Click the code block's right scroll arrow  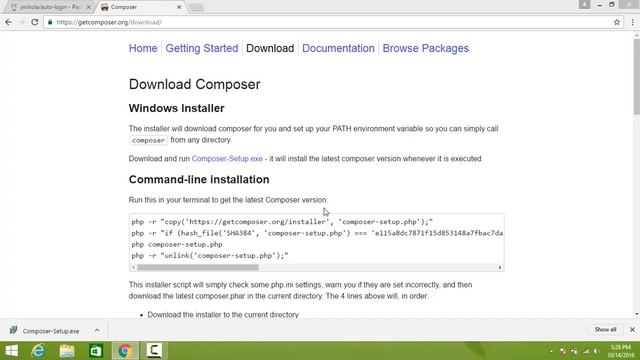500,267
